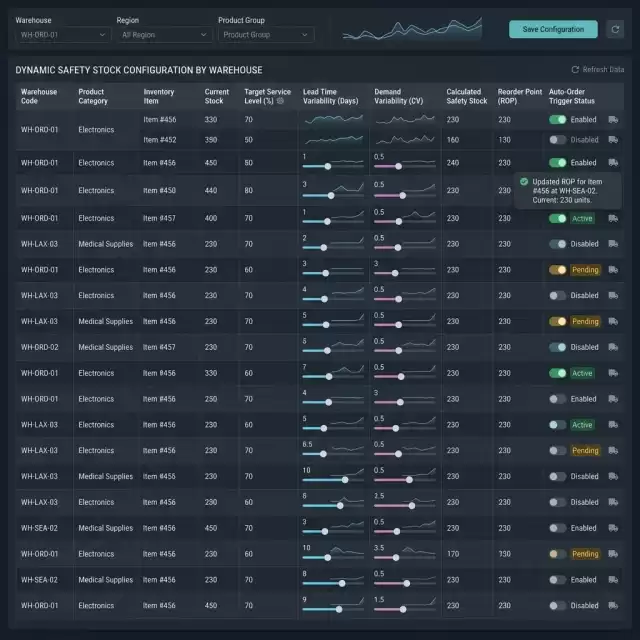Click truck icon for WH-ORD-02 row

tap(613, 347)
